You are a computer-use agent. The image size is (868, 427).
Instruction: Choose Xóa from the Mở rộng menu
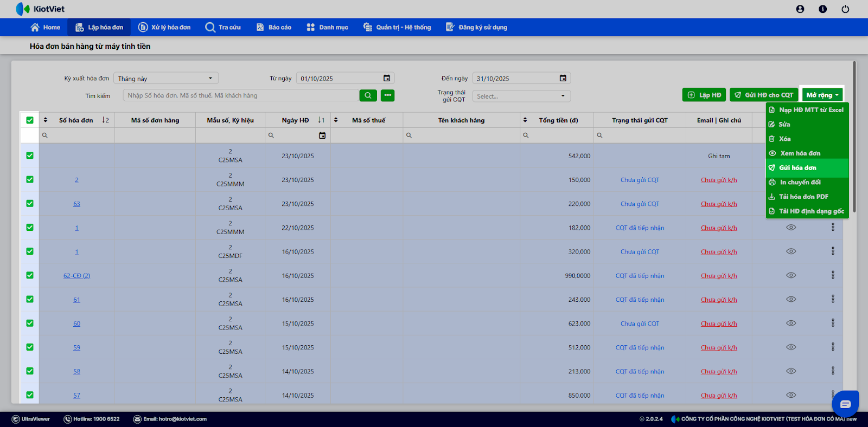[807, 139]
